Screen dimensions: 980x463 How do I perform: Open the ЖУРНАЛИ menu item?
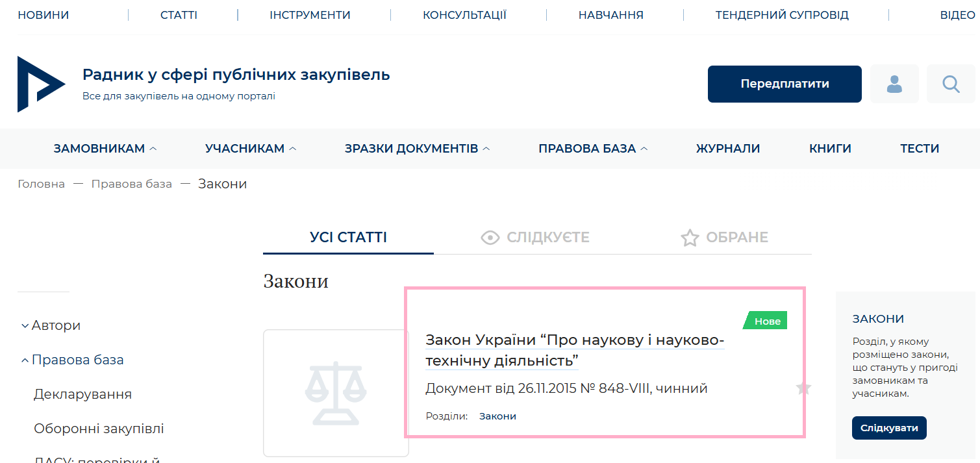pyautogui.click(x=728, y=149)
